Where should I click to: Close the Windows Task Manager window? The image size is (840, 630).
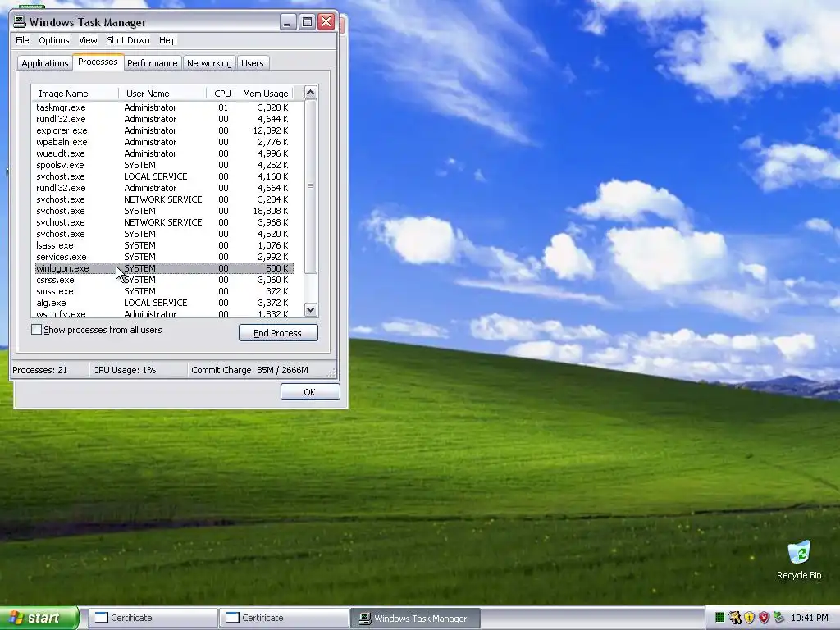(x=326, y=22)
